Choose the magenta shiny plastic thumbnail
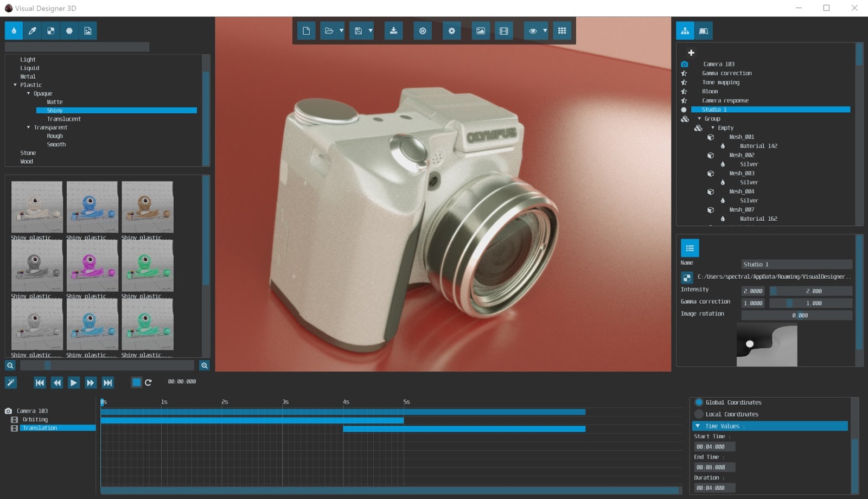This screenshot has width=868, height=499. (x=92, y=266)
